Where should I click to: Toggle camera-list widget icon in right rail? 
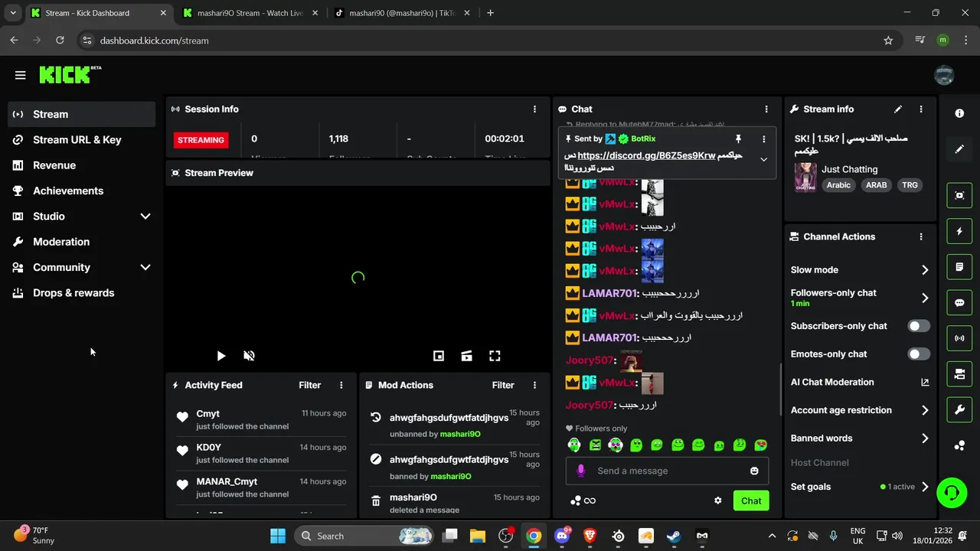point(959,374)
